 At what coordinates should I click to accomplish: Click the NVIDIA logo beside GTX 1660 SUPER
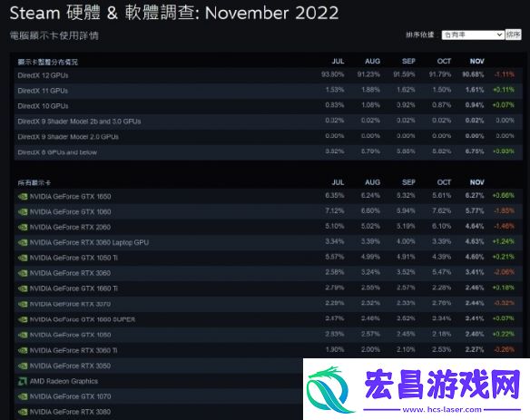point(23,319)
